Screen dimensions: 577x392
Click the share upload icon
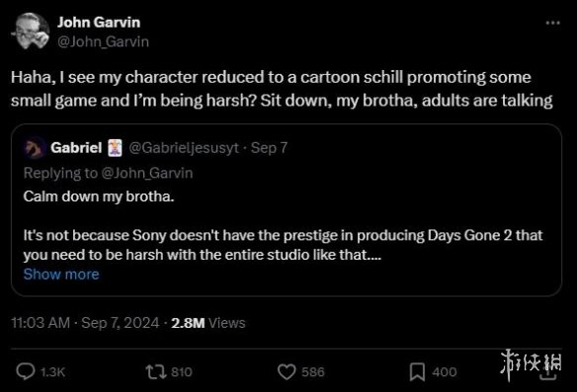[x=548, y=372]
